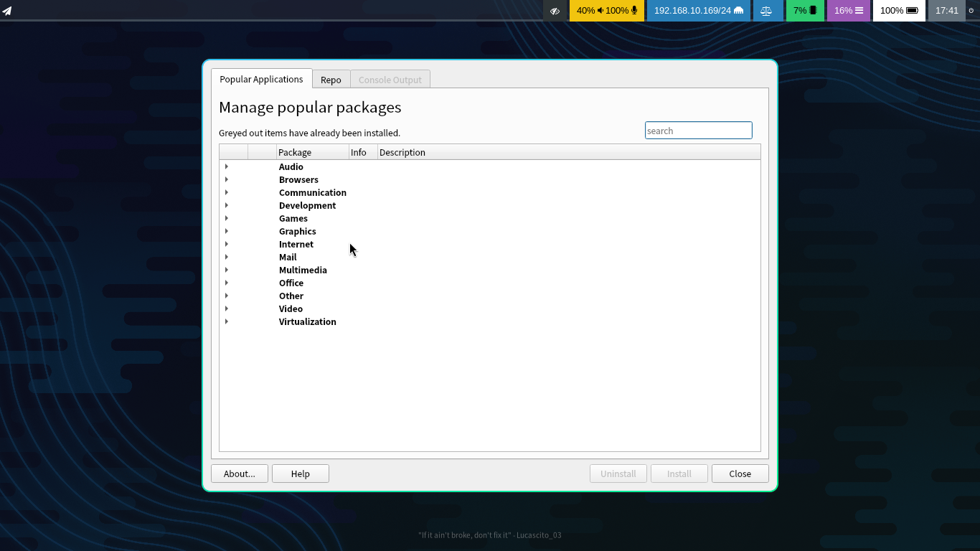Image resolution: width=980 pixels, height=551 pixels.
Task: Click the crossed-out eye icon in top bar
Action: (555, 11)
